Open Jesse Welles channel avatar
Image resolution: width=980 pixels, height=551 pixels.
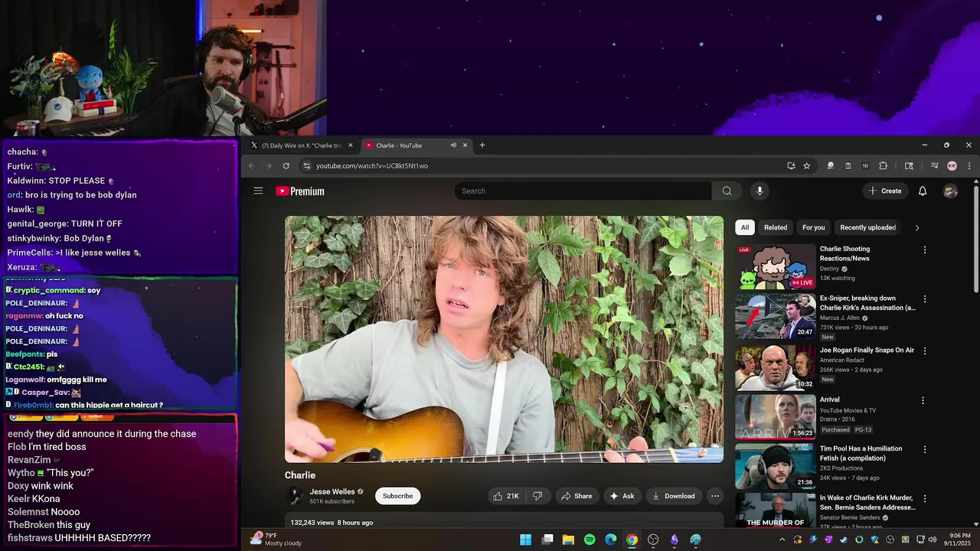(x=295, y=496)
